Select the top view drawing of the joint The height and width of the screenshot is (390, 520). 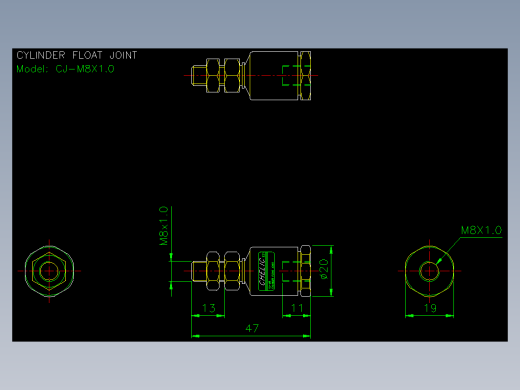pyautogui.click(x=251, y=76)
